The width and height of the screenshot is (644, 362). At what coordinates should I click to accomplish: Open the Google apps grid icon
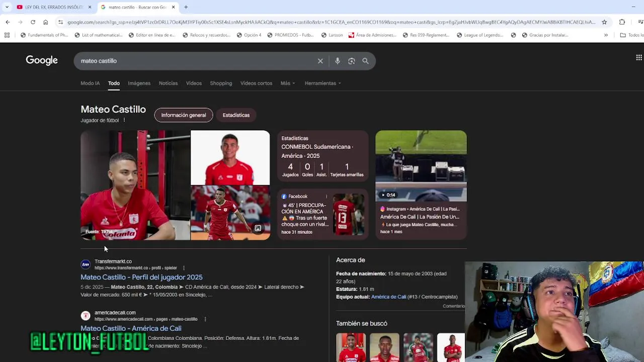(639, 58)
